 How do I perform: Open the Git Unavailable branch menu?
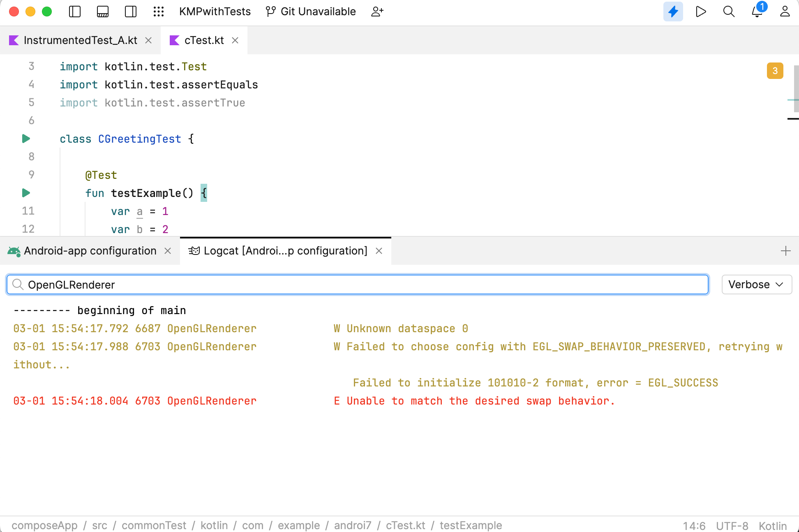pos(311,12)
